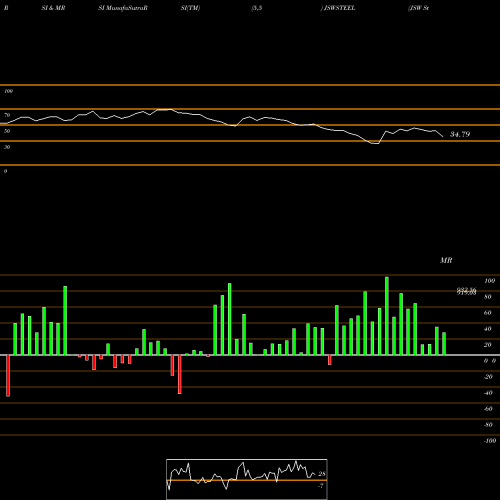Viewport: 500px width, 500px height.
Task: Click the overlapping price label beside MR 80
Action: click(x=466, y=292)
